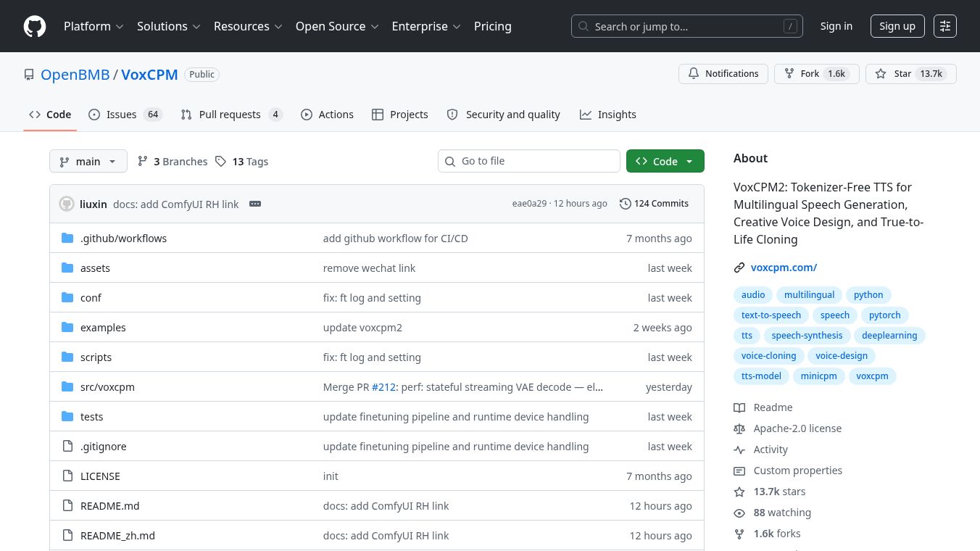
Task: Click the watching eye icon
Action: click(x=739, y=513)
